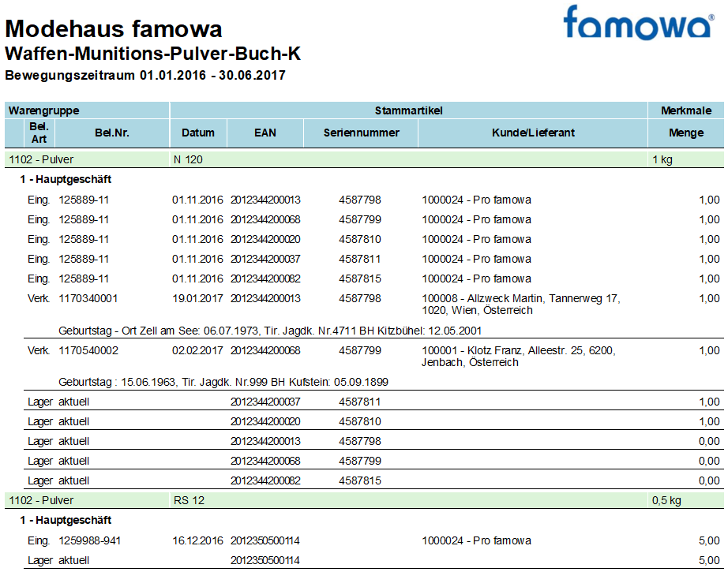Image resolution: width=728 pixels, height=572 pixels.
Task: Click the 0,5 kg Merkmale value
Action: click(666, 500)
